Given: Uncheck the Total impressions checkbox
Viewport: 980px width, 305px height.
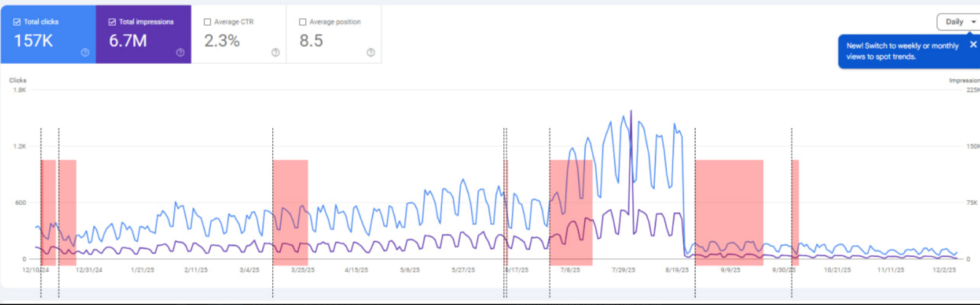Looking at the screenshot, I should point(112,22).
